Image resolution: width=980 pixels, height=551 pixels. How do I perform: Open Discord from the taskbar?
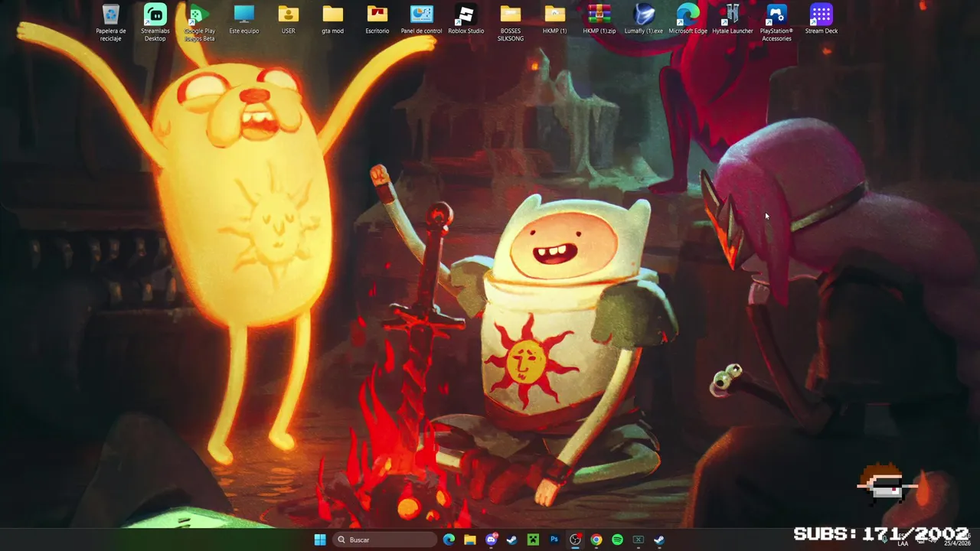(492, 540)
